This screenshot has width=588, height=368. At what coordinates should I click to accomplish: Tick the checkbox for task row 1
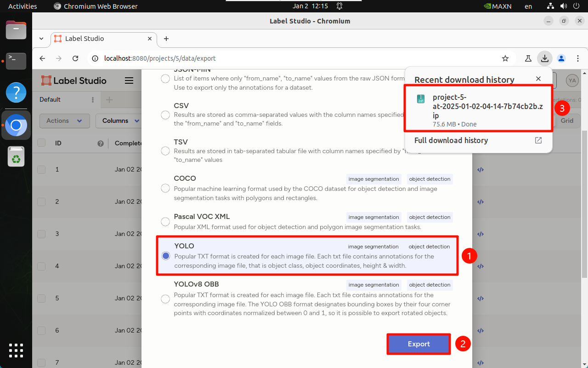coord(41,169)
